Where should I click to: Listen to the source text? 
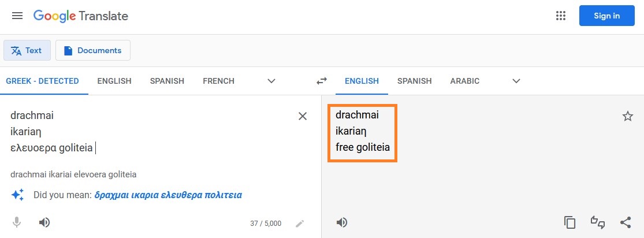click(44, 222)
